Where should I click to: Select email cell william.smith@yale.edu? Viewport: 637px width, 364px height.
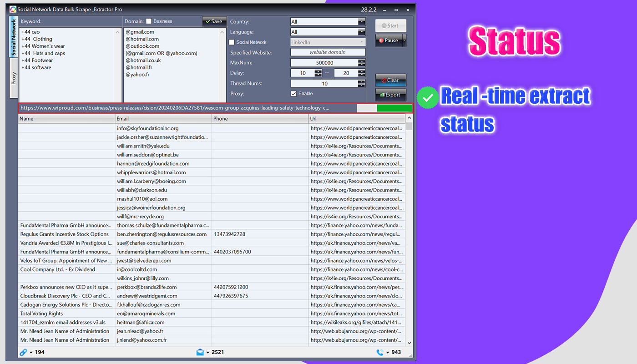[164, 146]
